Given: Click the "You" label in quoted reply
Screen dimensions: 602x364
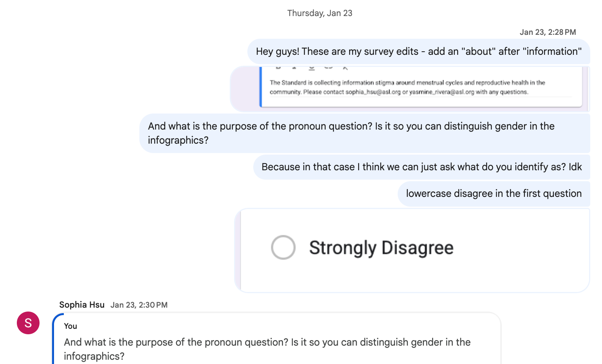Looking at the screenshot, I should [x=70, y=326].
